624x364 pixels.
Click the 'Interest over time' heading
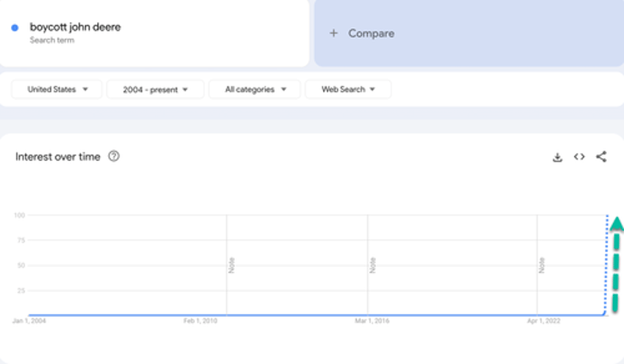pos(57,157)
